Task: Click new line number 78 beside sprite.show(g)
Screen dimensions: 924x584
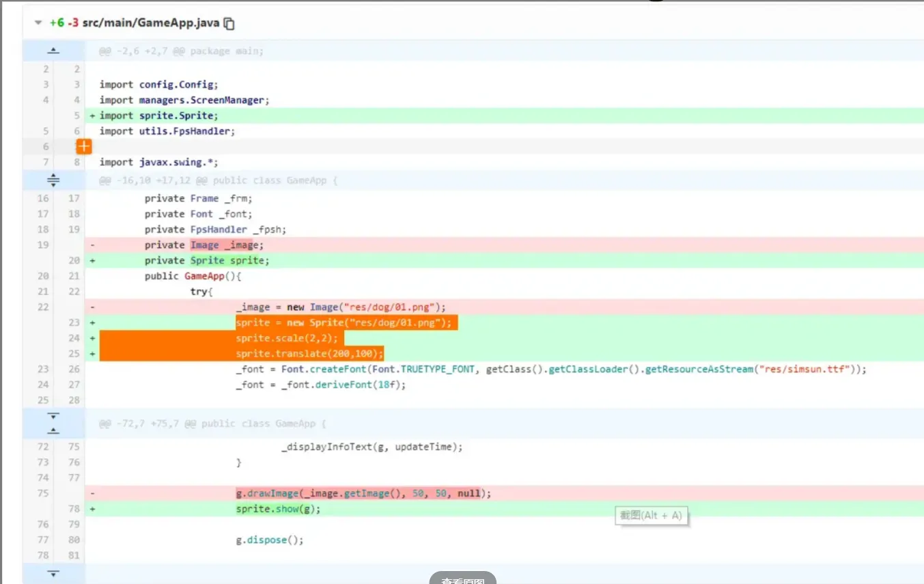Action: [x=74, y=509]
